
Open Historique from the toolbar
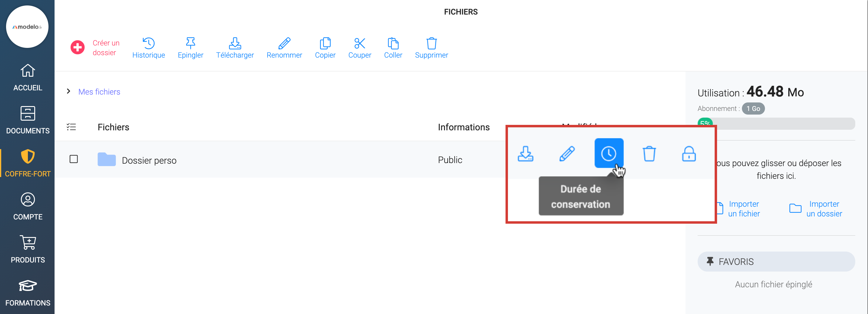[149, 48]
